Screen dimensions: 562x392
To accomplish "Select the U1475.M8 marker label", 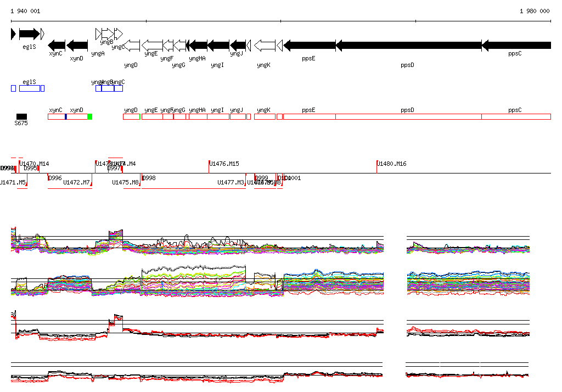I will pyautogui.click(x=125, y=182).
